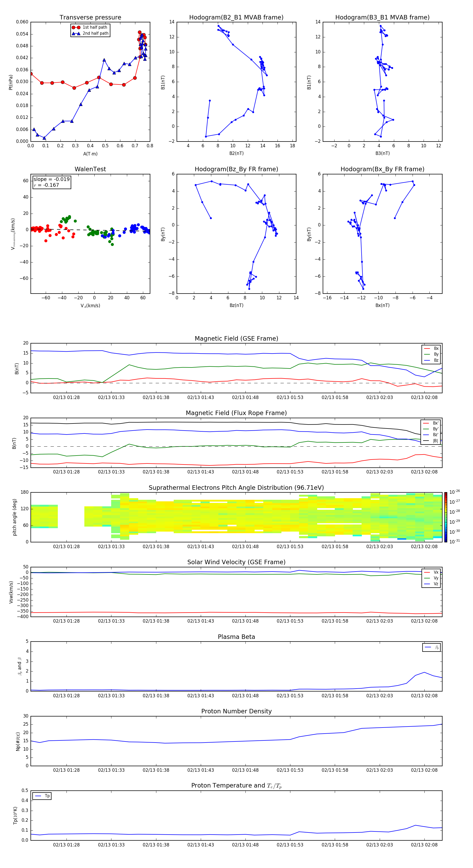Click the 'V_A(km/s)' x-axis label
The width and height of the screenshot is (473, 868).
click(90, 306)
